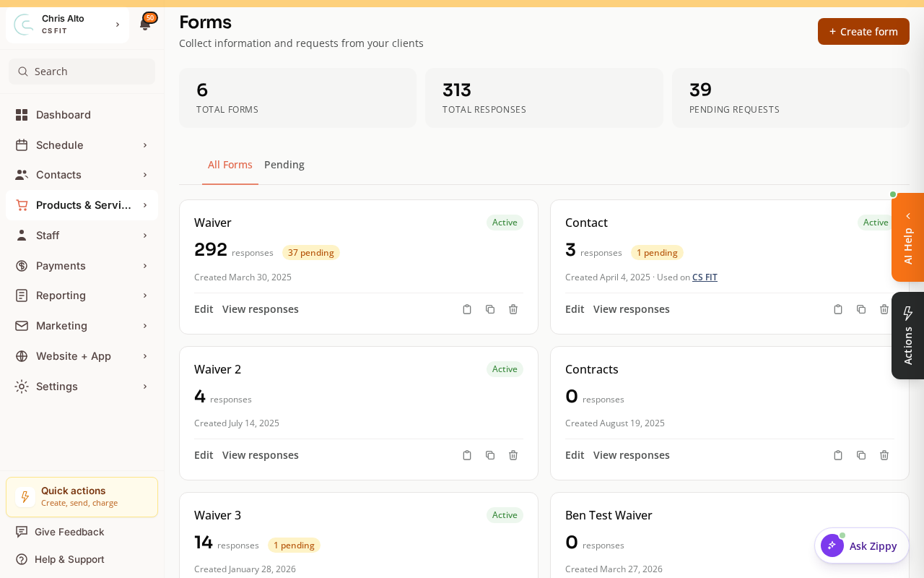
Task: View responses for the Waiver form
Action: (x=261, y=309)
